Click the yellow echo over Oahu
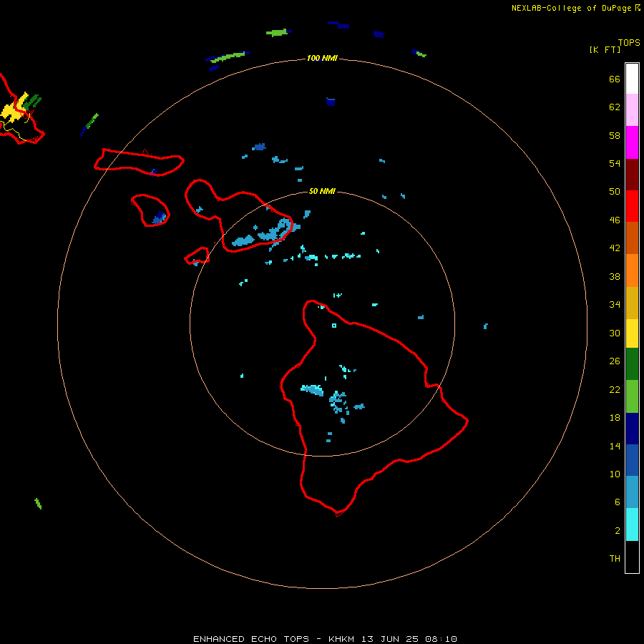This screenshot has width=644, height=644. click(15, 109)
